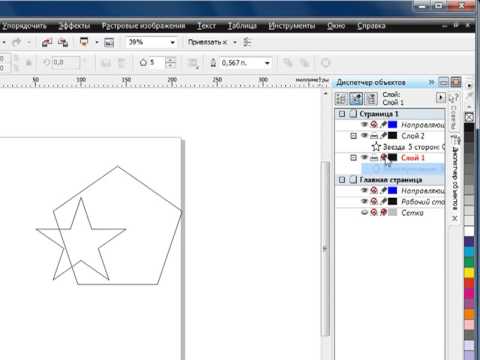Open the Таблица menu

coord(242,26)
